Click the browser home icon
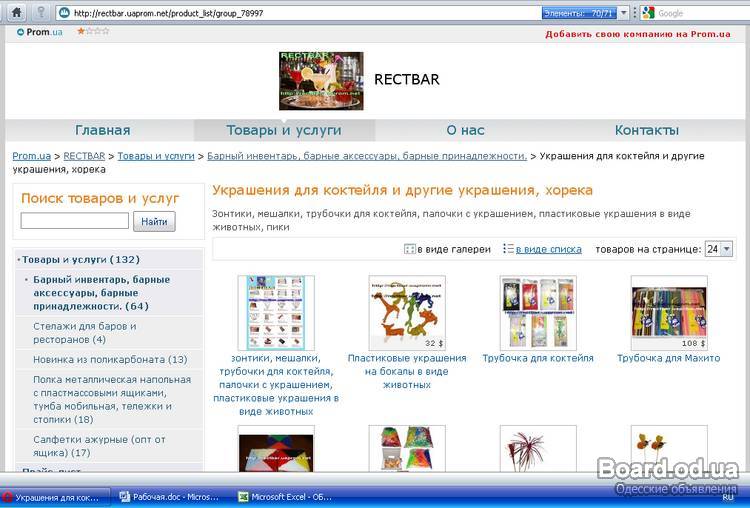 pyautogui.click(x=15, y=12)
